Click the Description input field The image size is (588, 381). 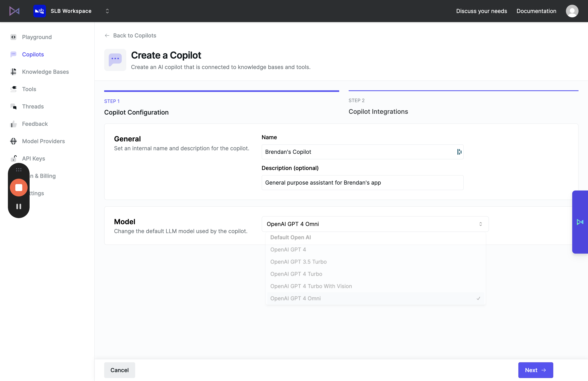362,182
